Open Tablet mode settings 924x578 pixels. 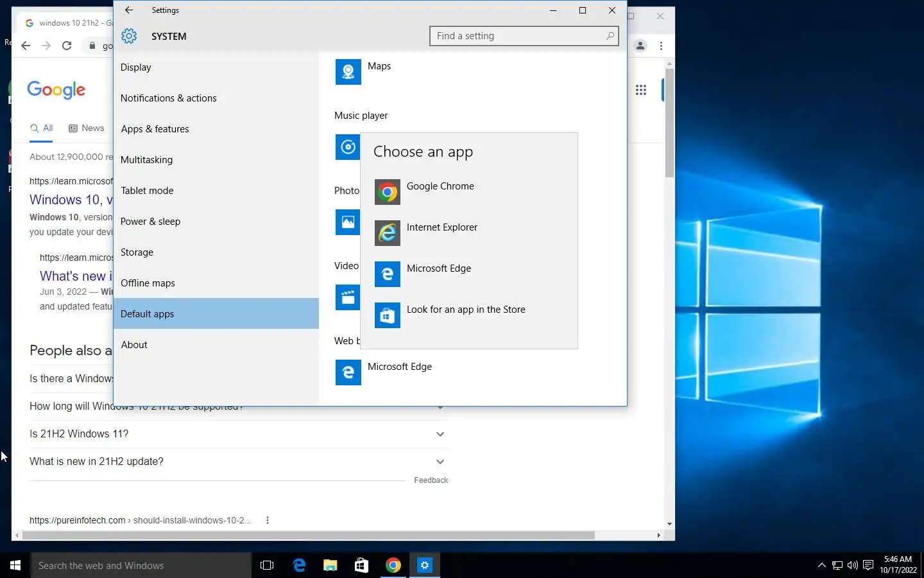pyautogui.click(x=216, y=191)
